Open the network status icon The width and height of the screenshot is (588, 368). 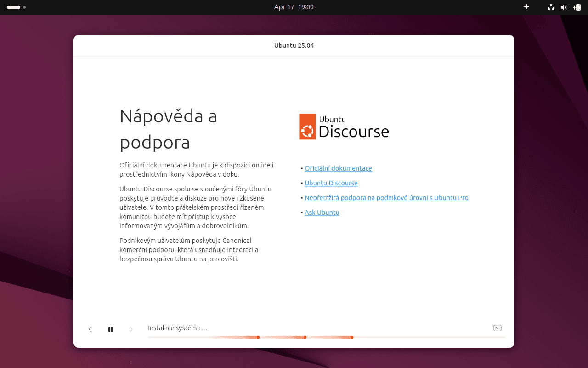click(x=551, y=7)
